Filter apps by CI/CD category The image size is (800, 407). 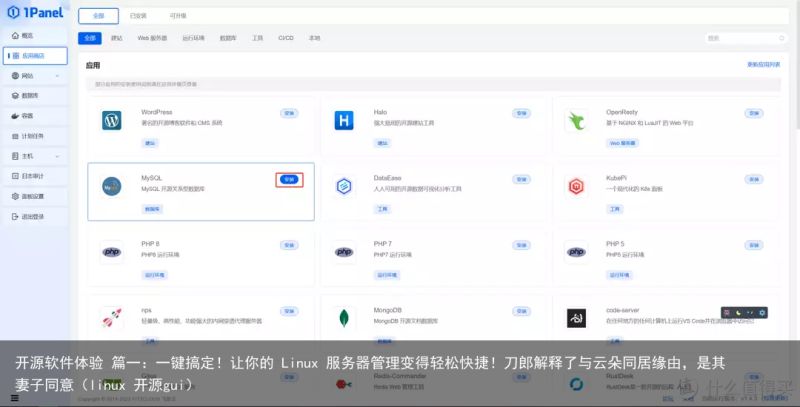pyautogui.click(x=286, y=38)
